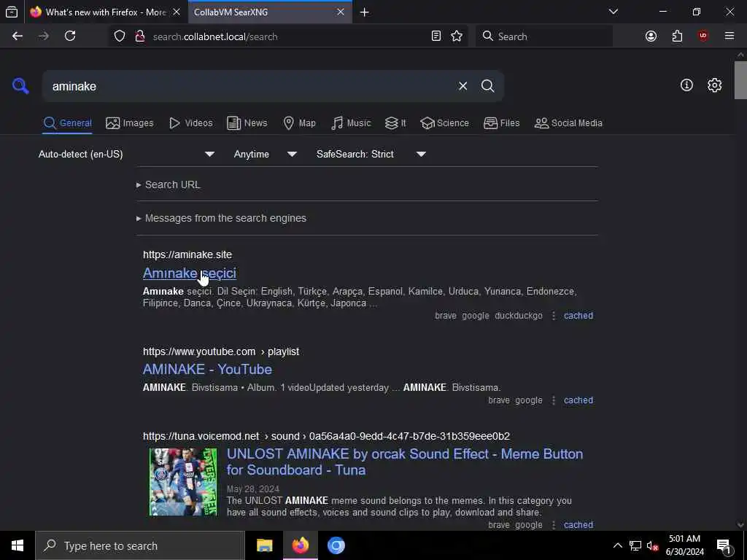
Task: Open cached version of YouTube result
Action: [578, 400]
